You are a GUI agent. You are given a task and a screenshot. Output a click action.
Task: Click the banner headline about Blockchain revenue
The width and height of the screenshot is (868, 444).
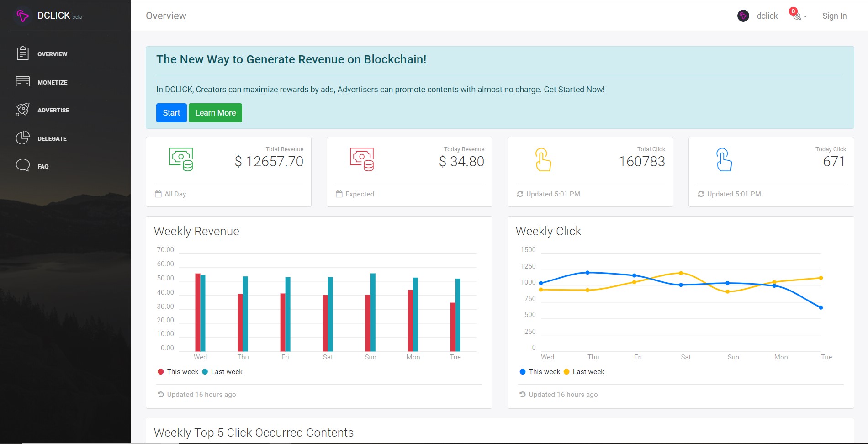pos(291,59)
